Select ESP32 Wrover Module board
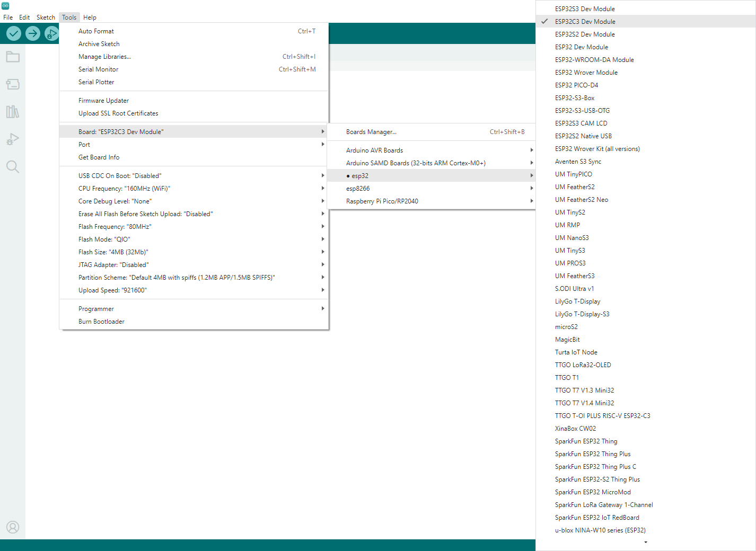The image size is (756, 551). click(646, 73)
